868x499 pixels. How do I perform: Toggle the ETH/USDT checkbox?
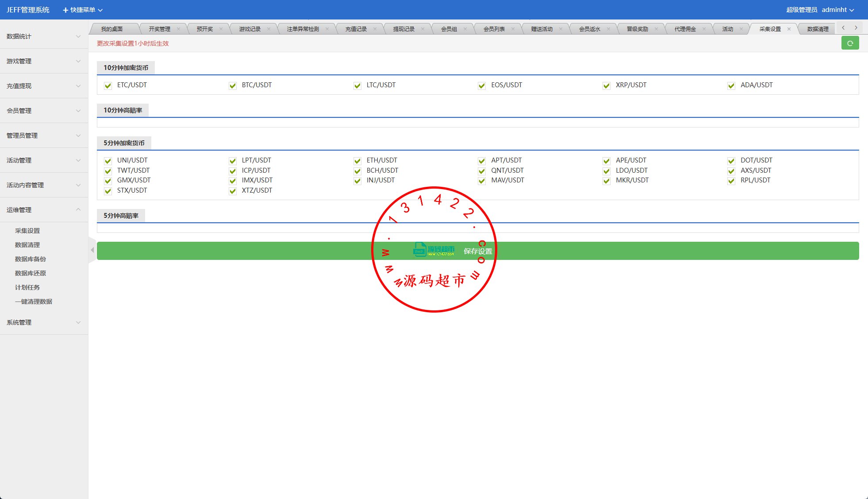357,161
